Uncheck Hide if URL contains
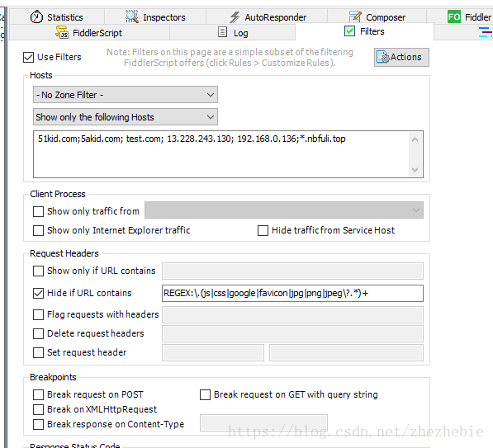Screen dimensions: 493x448 (38, 293)
